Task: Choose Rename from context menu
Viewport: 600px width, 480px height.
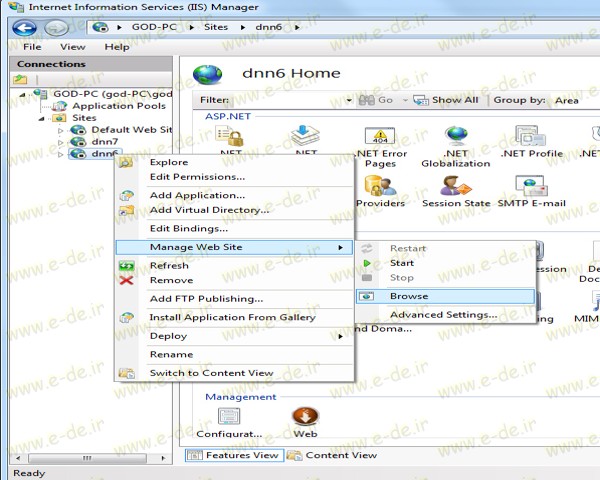Action: [234, 354]
